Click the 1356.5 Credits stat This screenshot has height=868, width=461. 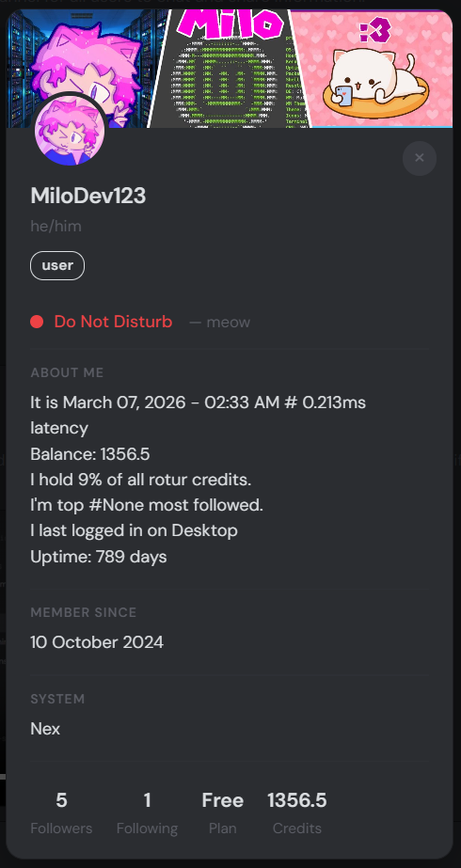[297, 813]
